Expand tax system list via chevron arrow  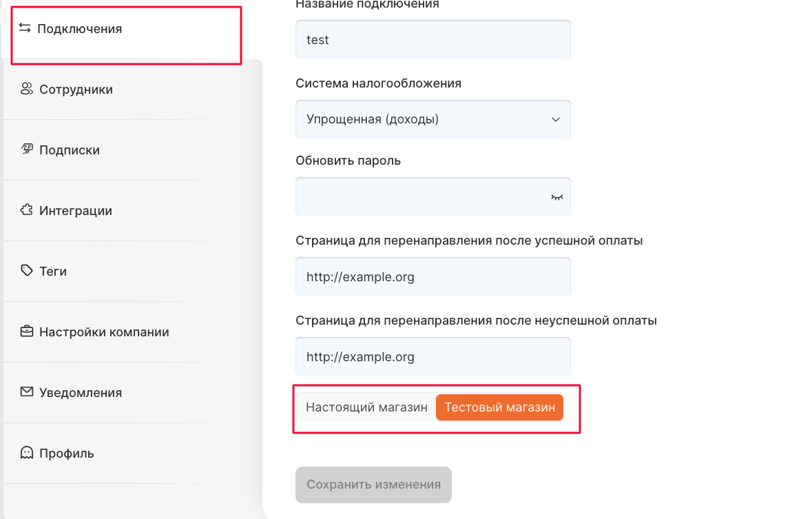pyautogui.click(x=556, y=119)
